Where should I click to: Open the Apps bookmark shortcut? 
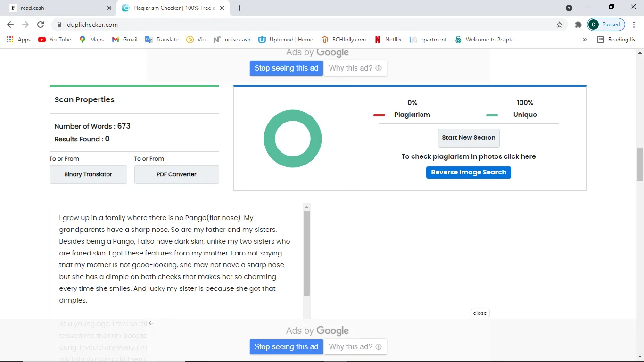pyautogui.click(x=19, y=40)
